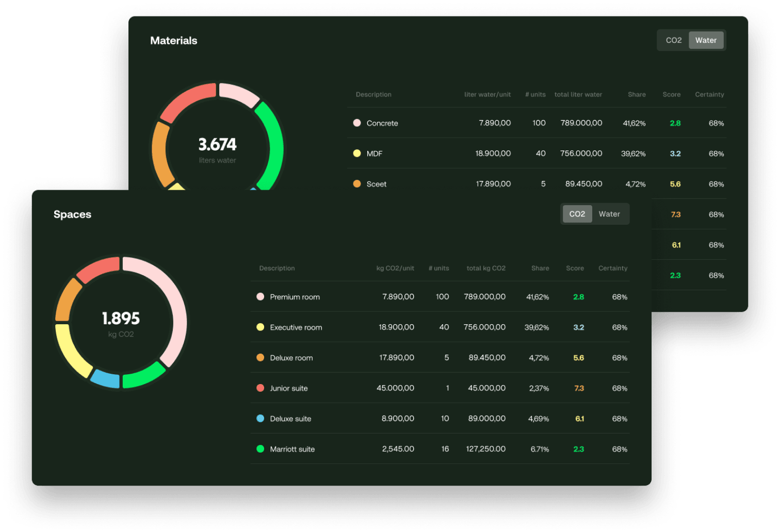Screen dimensions: 779x532
Task: Select the orange dot beside Deluxe room
Action: click(x=260, y=357)
